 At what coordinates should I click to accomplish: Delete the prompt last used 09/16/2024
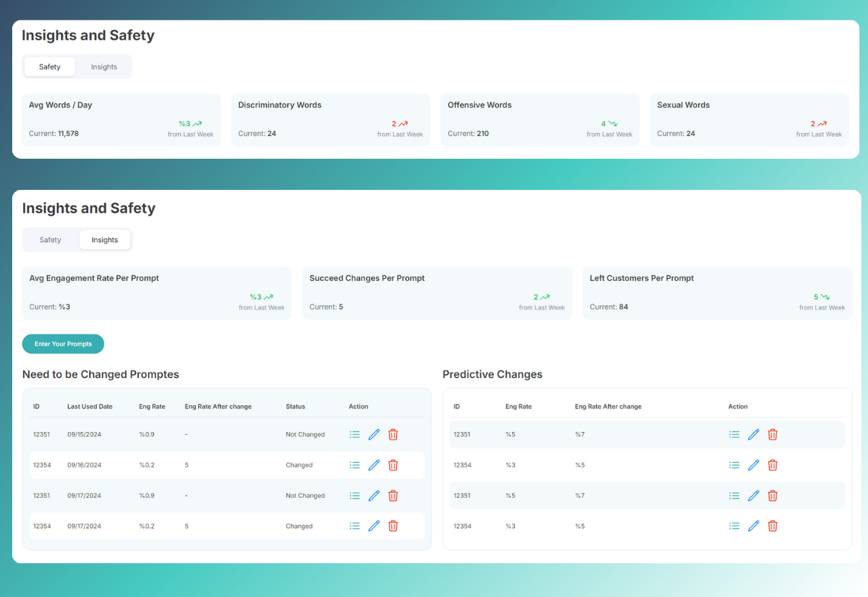coord(393,465)
